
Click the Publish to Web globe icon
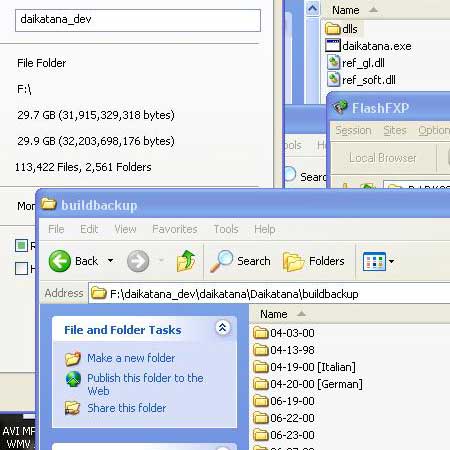pos(73,379)
